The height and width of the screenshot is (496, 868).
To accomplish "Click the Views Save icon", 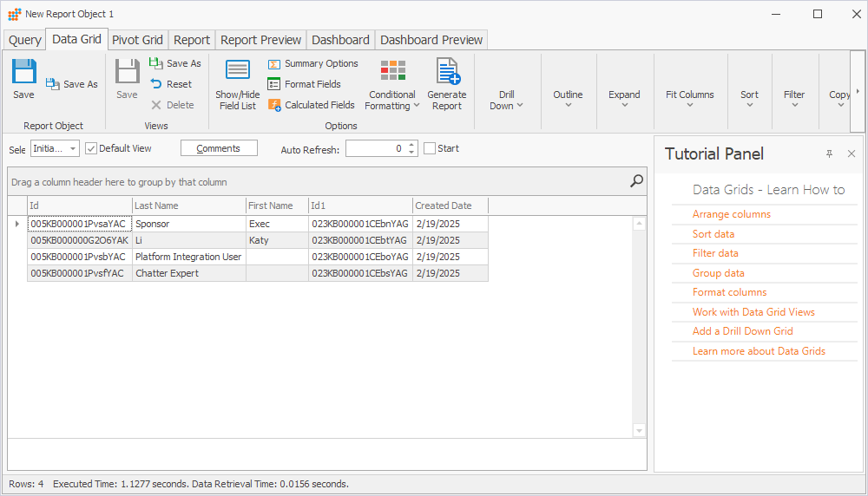I will (x=128, y=72).
